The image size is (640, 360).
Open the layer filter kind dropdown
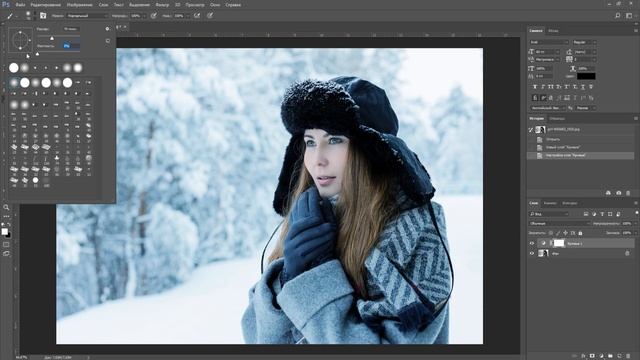[x=549, y=214]
